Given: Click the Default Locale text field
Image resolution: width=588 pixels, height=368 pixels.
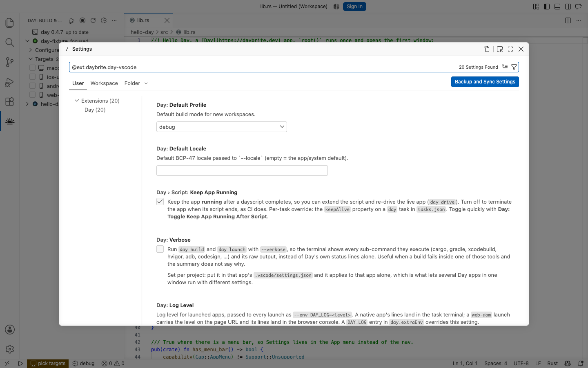Looking at the screenshot, I should (x=242, y=171).
